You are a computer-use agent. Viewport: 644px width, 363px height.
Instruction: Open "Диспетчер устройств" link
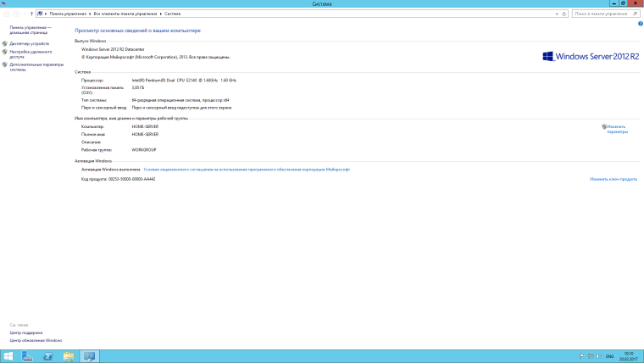pos(29,42)
